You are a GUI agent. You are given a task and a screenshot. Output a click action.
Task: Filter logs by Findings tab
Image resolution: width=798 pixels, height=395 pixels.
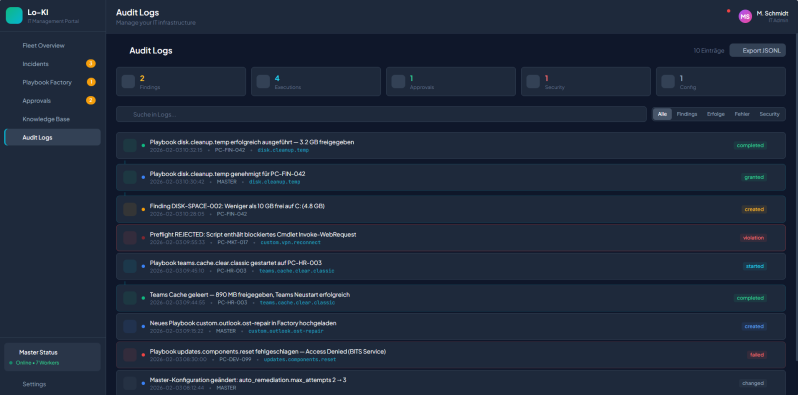[687, 114]
